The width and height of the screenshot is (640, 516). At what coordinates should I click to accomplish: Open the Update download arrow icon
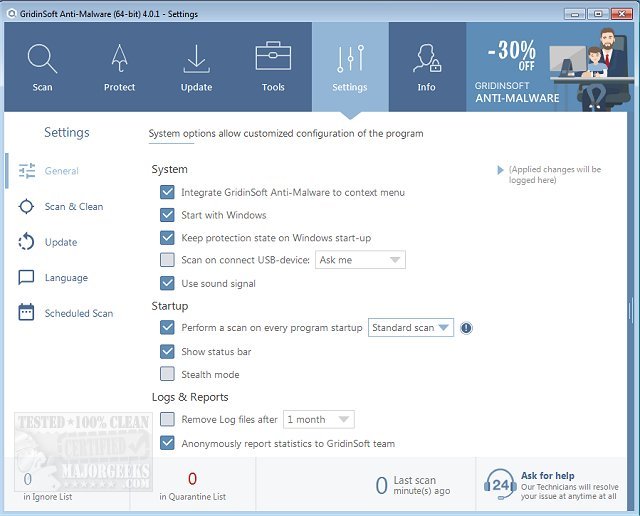click(196, 59)
